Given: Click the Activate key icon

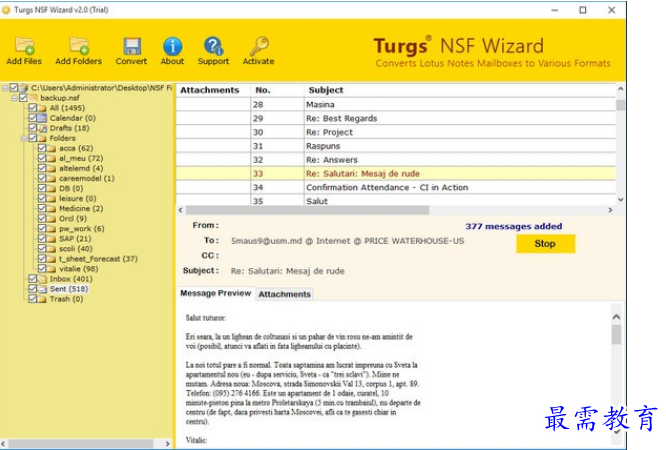Looking at the screenshot, I should click(x=259, y=46).
